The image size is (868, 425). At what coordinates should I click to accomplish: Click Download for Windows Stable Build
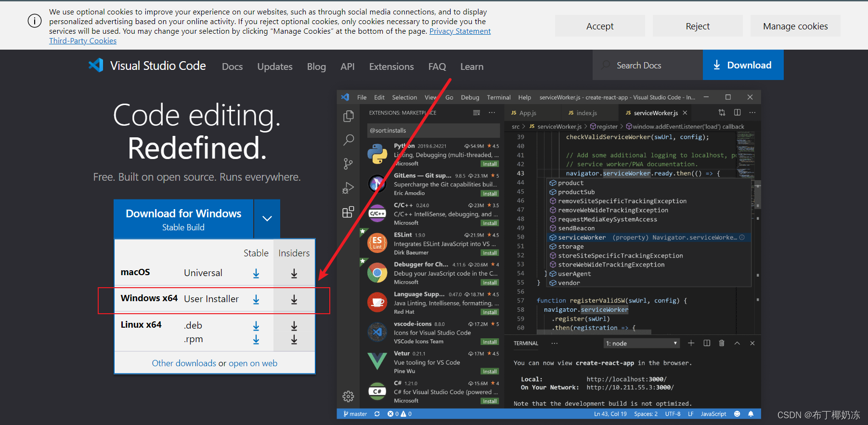click(183, 219)
